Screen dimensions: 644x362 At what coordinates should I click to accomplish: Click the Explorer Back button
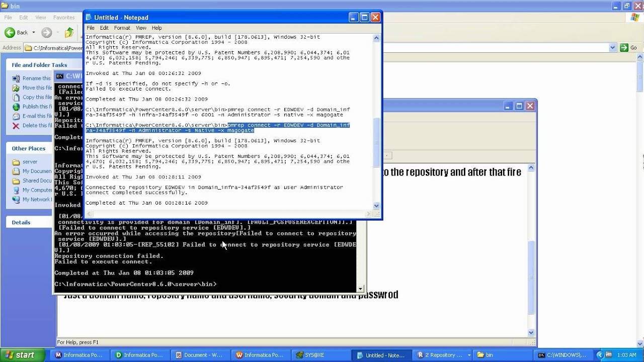point(16,33)
